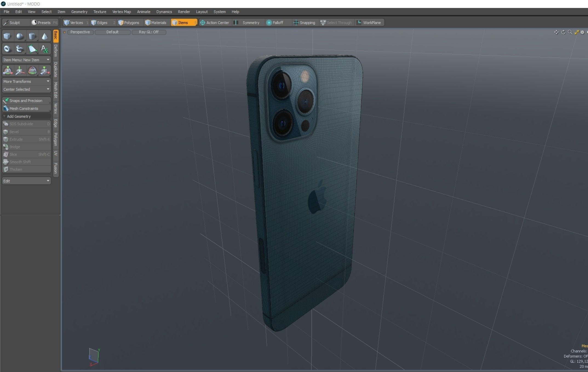Open the System menu
This screenshot has height=372, width=588.
[220, 12]
